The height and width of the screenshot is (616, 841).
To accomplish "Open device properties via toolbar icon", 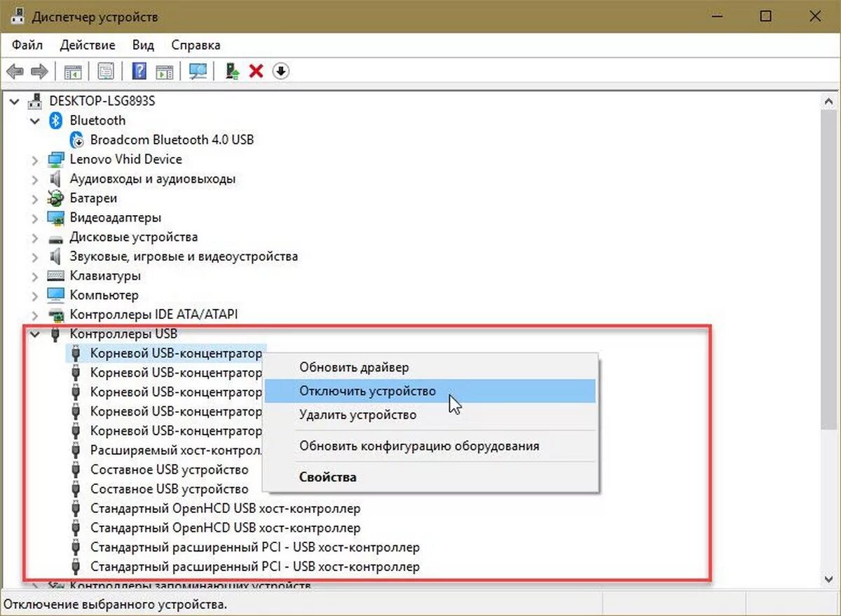I will [x=106, y=71].
